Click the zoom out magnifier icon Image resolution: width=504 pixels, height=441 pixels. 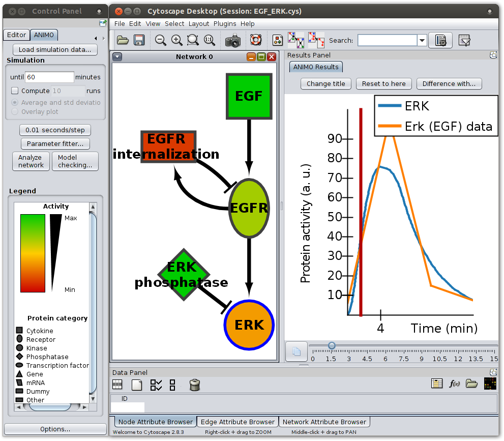click(161, 40)
